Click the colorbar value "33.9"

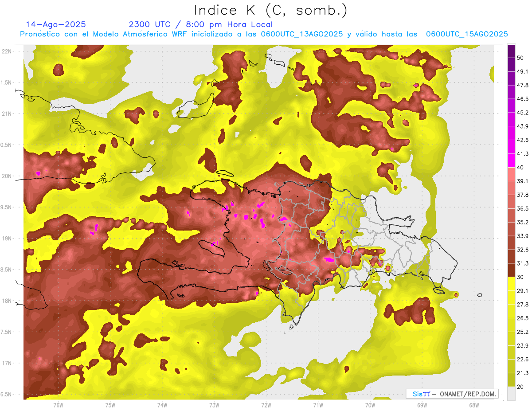522,236
